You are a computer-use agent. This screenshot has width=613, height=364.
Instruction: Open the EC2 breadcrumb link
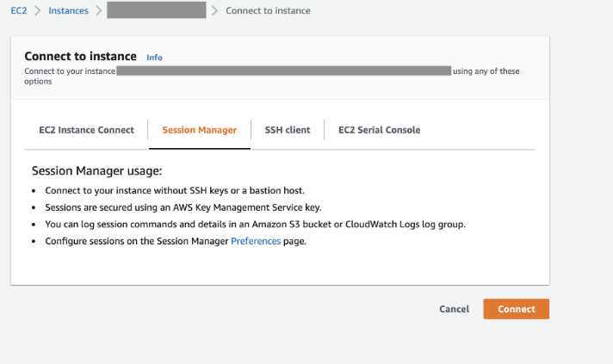[19, 10]
